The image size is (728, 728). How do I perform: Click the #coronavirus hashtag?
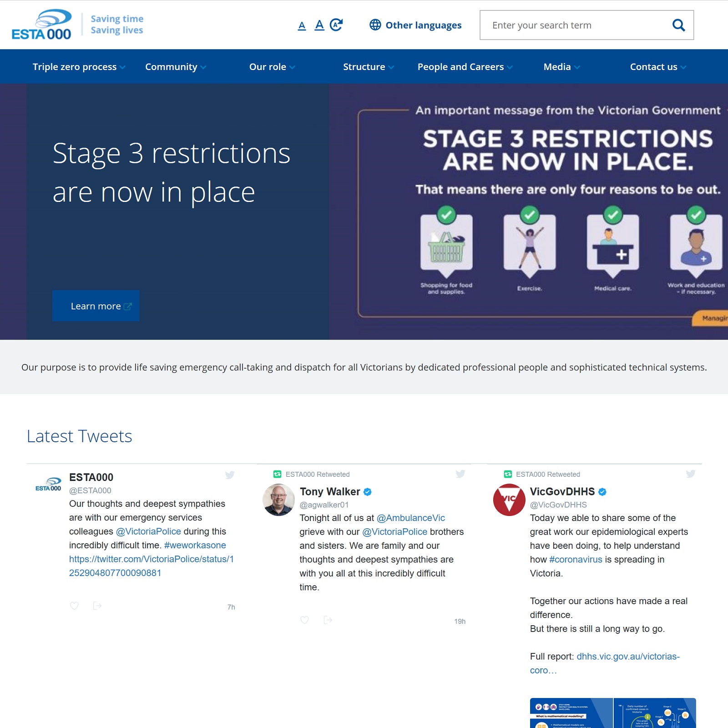(576, 559)
